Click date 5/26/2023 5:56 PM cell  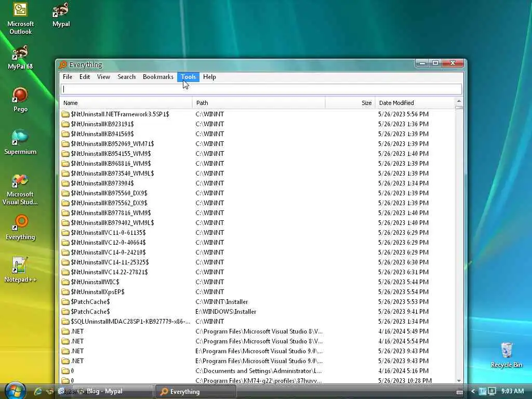click(403, 114)
